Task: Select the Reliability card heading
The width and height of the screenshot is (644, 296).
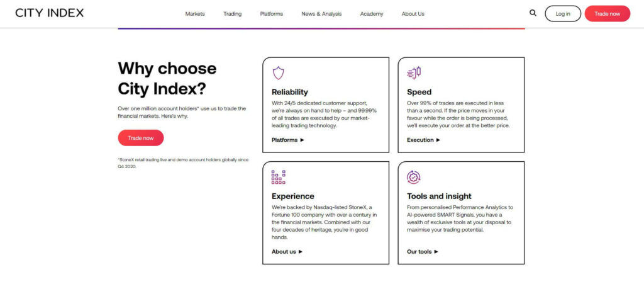Action: click(x=289, y=92)
